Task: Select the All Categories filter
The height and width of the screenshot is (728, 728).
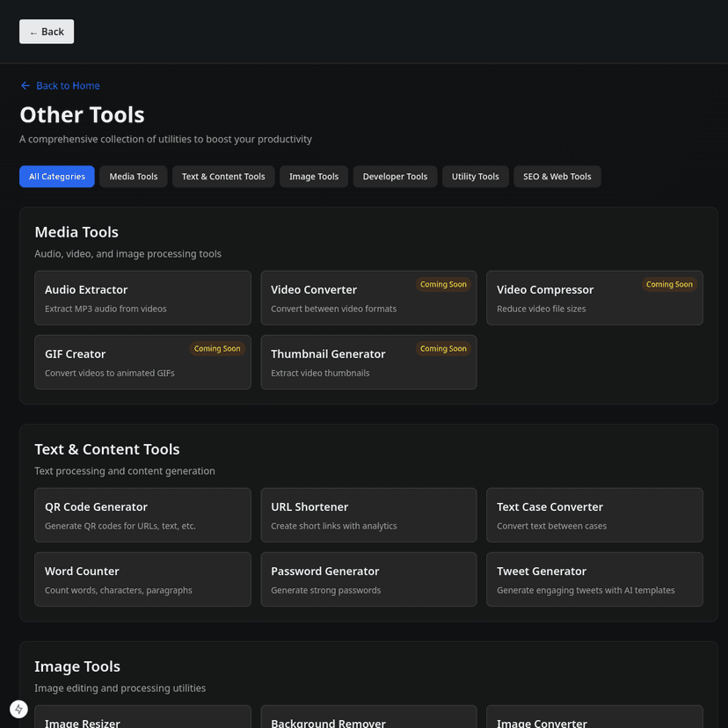Action: click(56, 176)
